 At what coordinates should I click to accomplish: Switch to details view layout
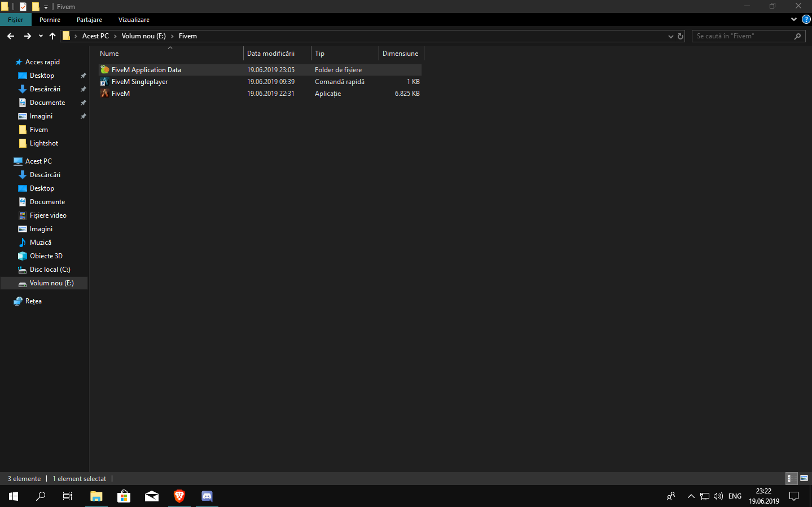792,478
